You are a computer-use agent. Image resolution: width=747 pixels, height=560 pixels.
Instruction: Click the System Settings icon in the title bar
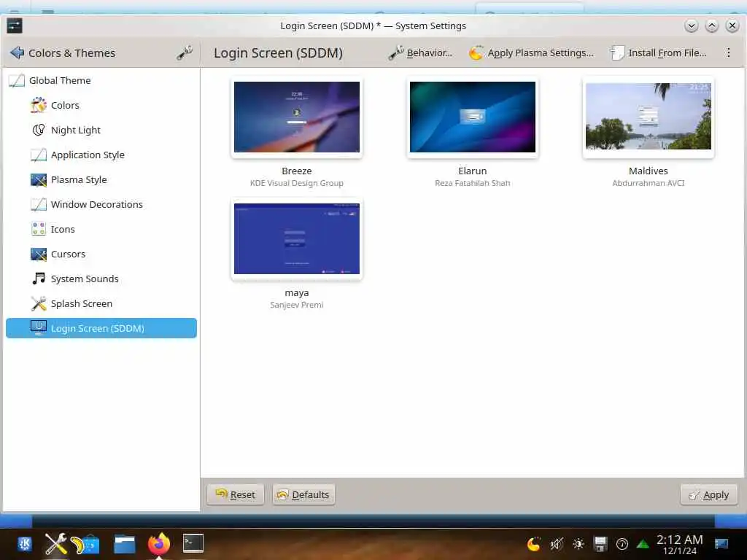[15, 26]
